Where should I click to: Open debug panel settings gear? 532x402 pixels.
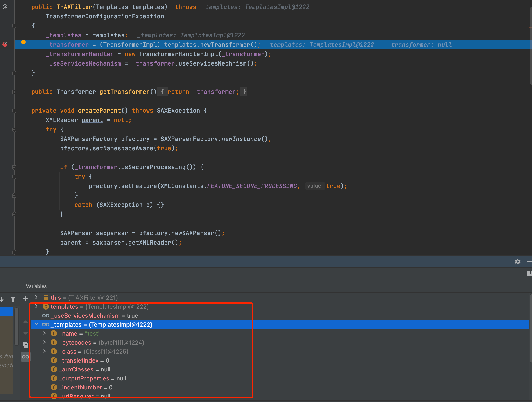(x=517, y=262)
